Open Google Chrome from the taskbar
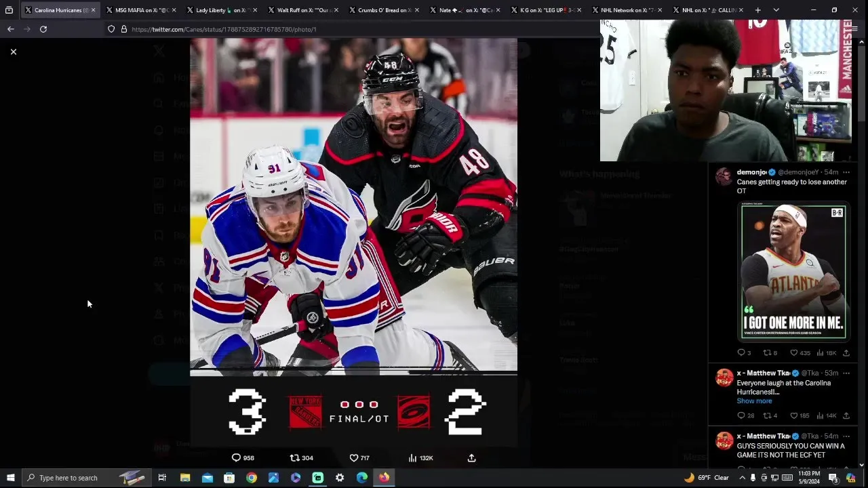Screen dimensions: 868x488 coord(252,478)
